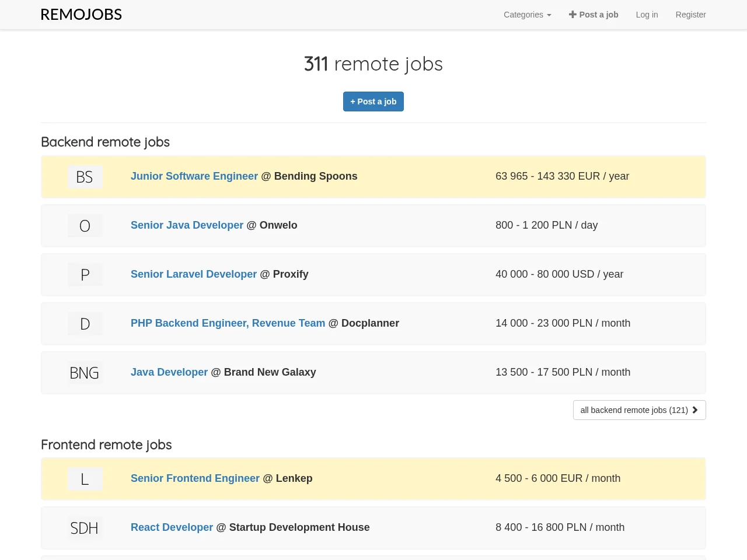Go to the Register page
This screenshot has width=747, height=560.
690,15
